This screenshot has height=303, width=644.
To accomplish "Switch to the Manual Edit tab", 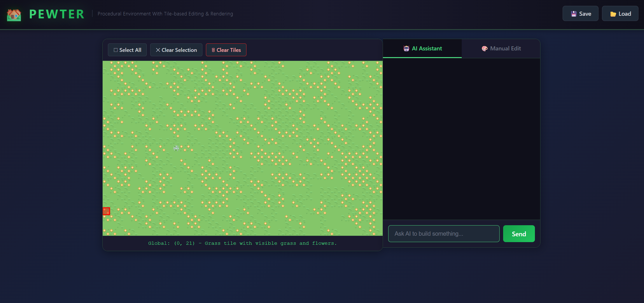I will pyautogui.click(x=501, y=48).
